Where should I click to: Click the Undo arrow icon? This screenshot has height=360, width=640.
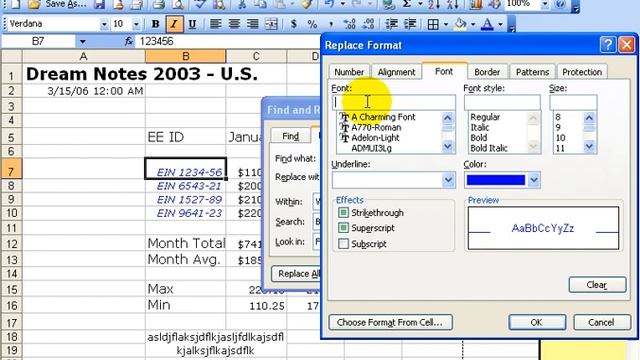[x=329, y=4]
